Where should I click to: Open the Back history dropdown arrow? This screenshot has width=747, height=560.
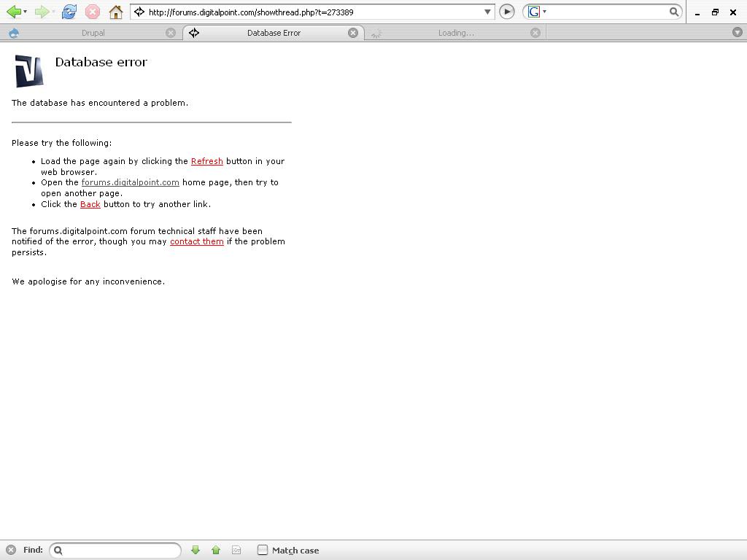[26, 12]
